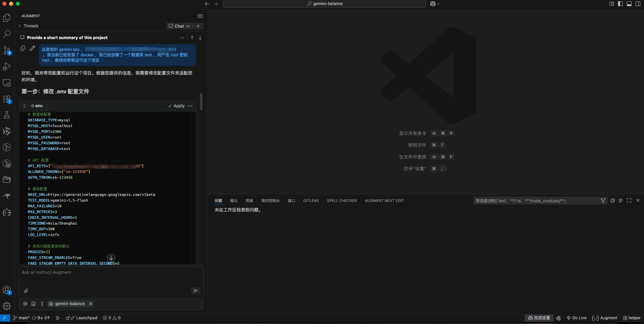644x324 pixels.
Task: Click the filter funnel icon in Problems panel
Action: (x=603, y=201)
